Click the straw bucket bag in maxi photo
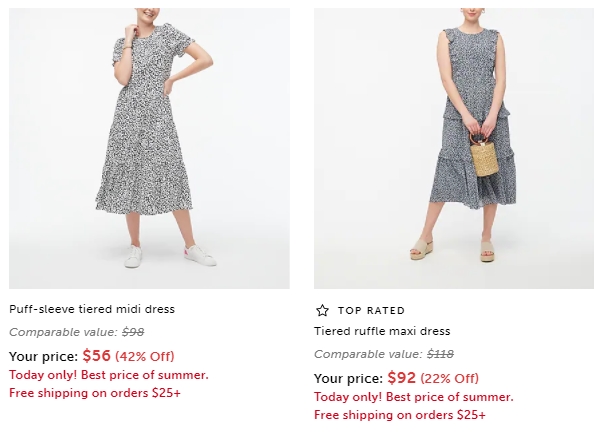594x432 pixels. [484, 154]
